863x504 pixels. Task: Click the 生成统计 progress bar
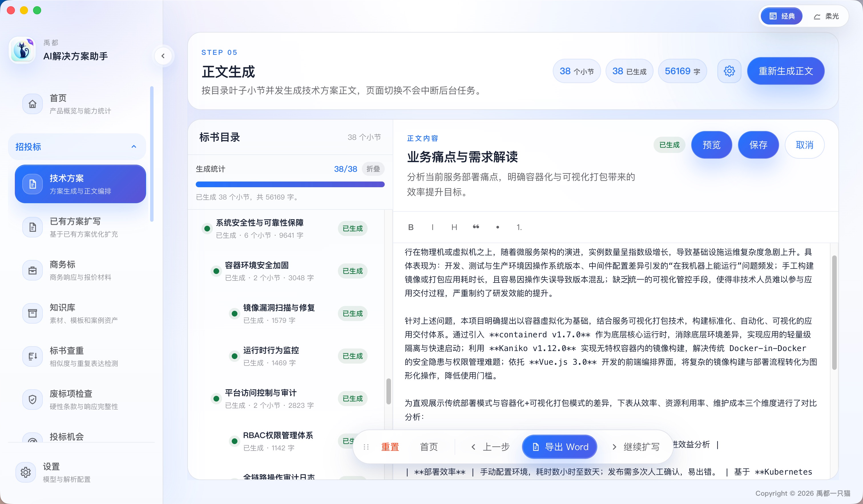point(290,184)
